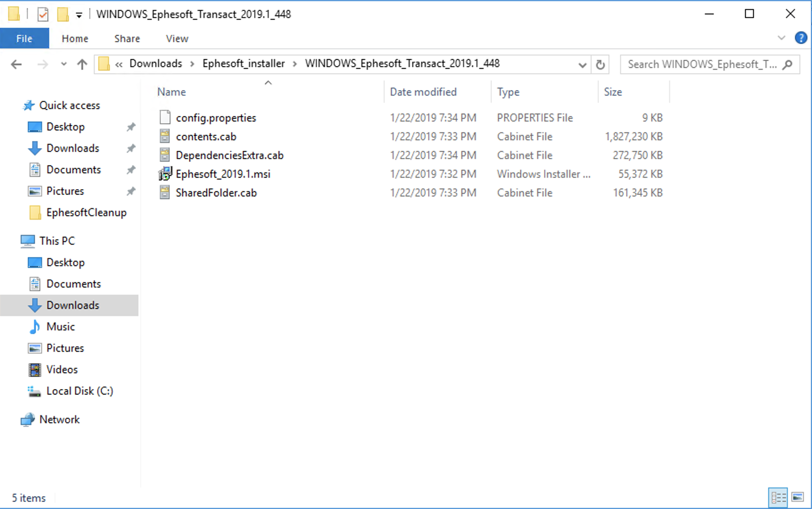
Task: Open Network in navigation pane
Action: pyautogui.click(x=59, y=420)
